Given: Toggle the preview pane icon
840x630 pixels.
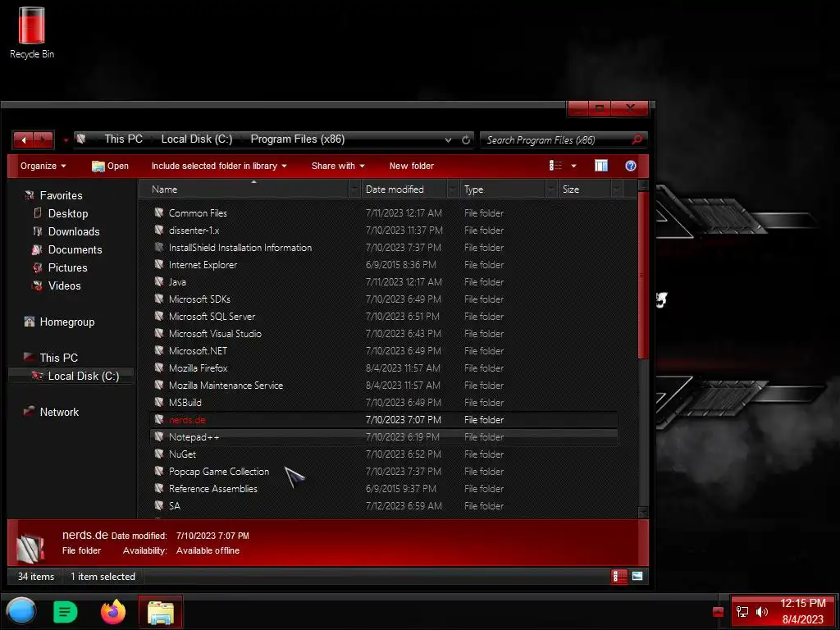Looking at the screenshot, I should (x=601, y=166).
